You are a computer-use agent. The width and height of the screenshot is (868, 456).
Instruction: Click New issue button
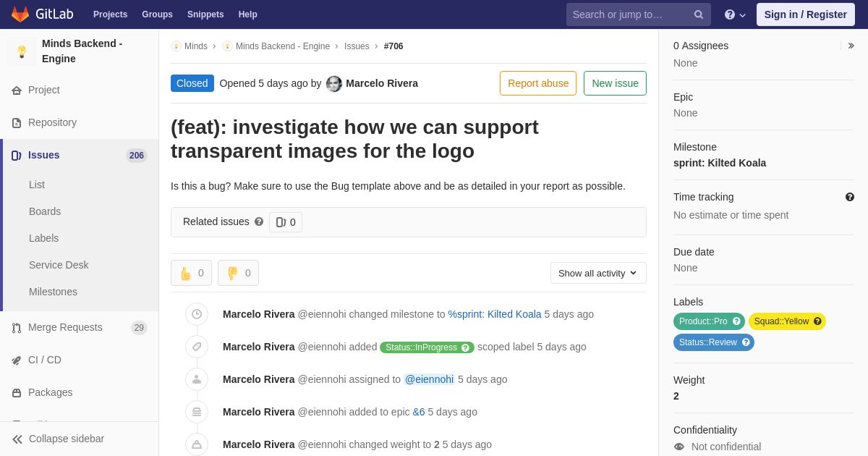click(x=615, y=83)
